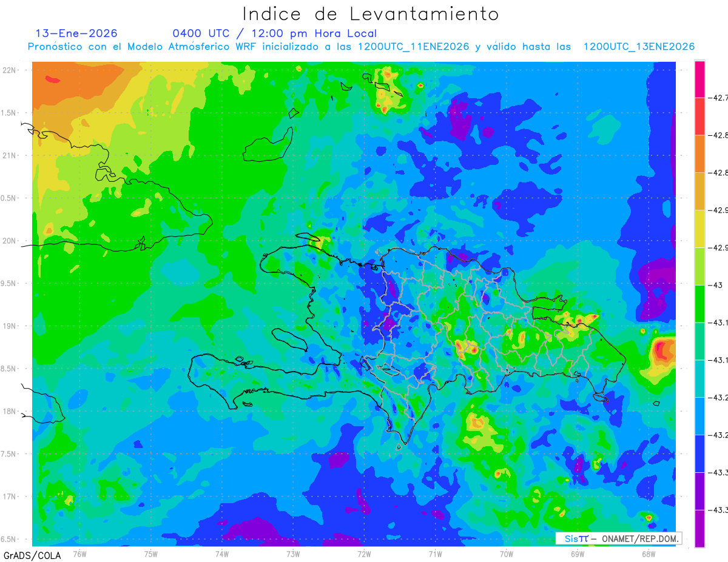Viewport: 728px width, 562px height.
Task: Select the lime yellow-green legend swatch
Action: [x=699, y=266]
